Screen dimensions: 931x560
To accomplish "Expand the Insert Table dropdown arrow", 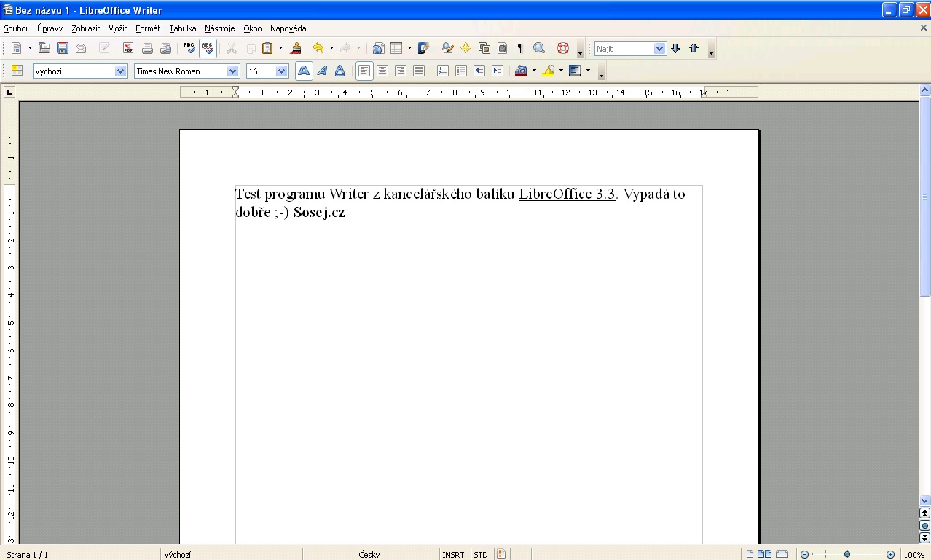I will click(x=409, y=49).
